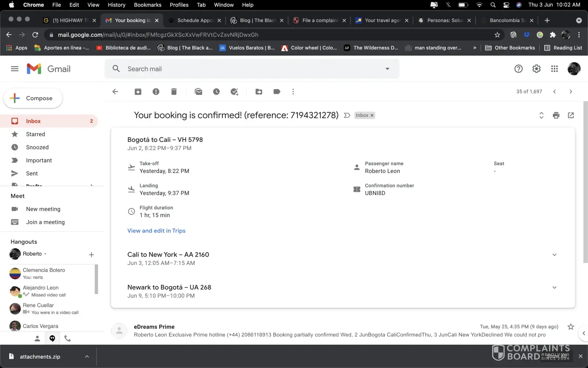Click the Search mail field
The height and width of the screenshot is (368, 588).
point(250,69)
